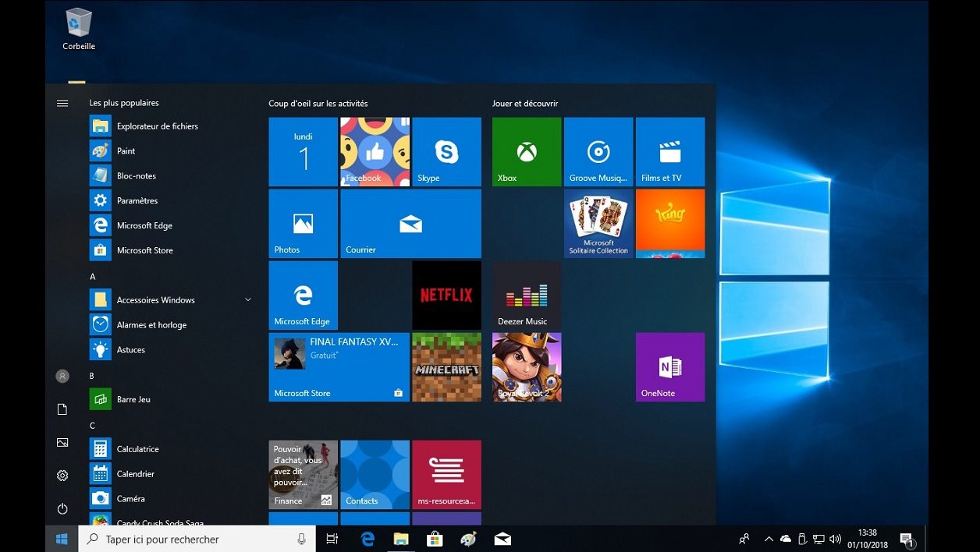Open the calendar tile showing lundi 1
This screenshot has height=552, width=980.
click(304, 152)
